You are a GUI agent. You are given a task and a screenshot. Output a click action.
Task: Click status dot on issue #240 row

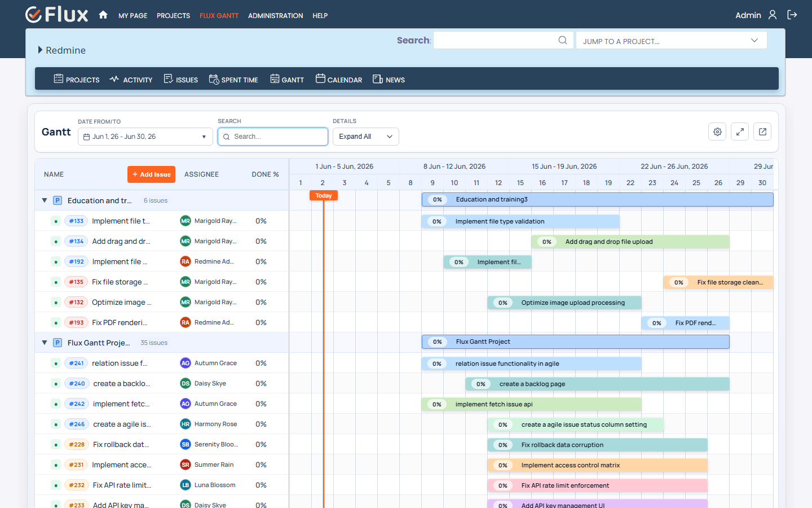56,383
